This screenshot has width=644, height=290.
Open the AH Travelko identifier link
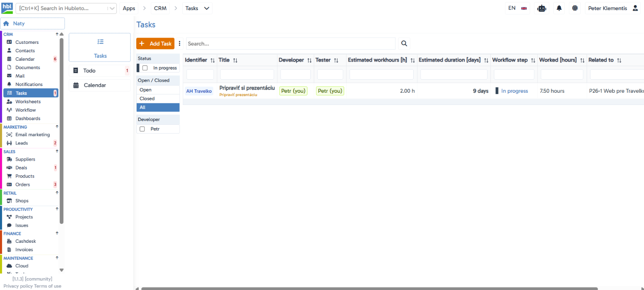(x=199, y=91)
